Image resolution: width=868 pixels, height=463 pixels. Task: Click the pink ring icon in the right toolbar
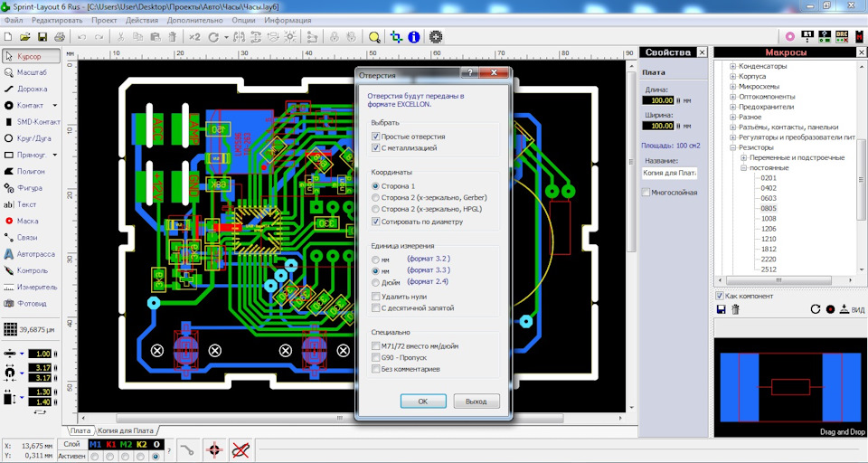[x=790, y=36]
